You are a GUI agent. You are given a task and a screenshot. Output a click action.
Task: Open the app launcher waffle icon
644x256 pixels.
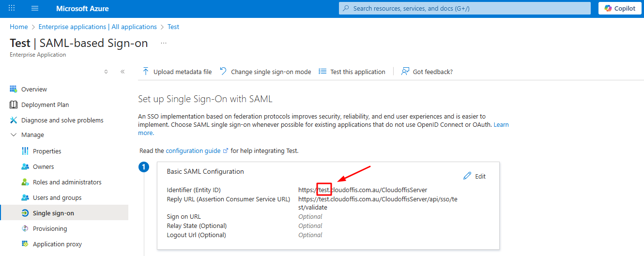[12, 9]
